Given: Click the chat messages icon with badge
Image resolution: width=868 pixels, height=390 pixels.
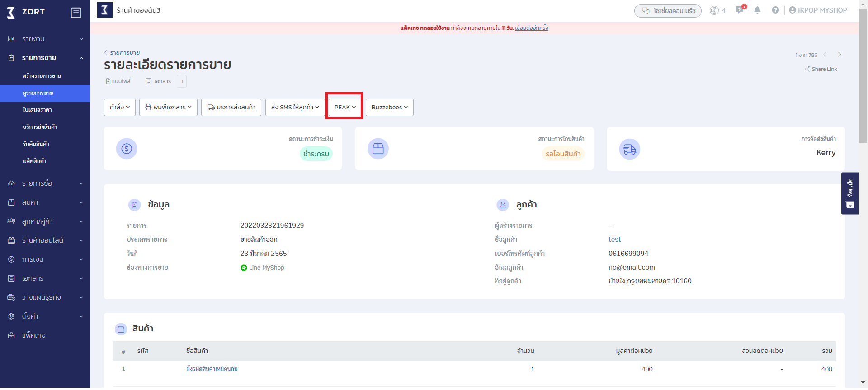Looking at the screenshot, I should 740,10.
